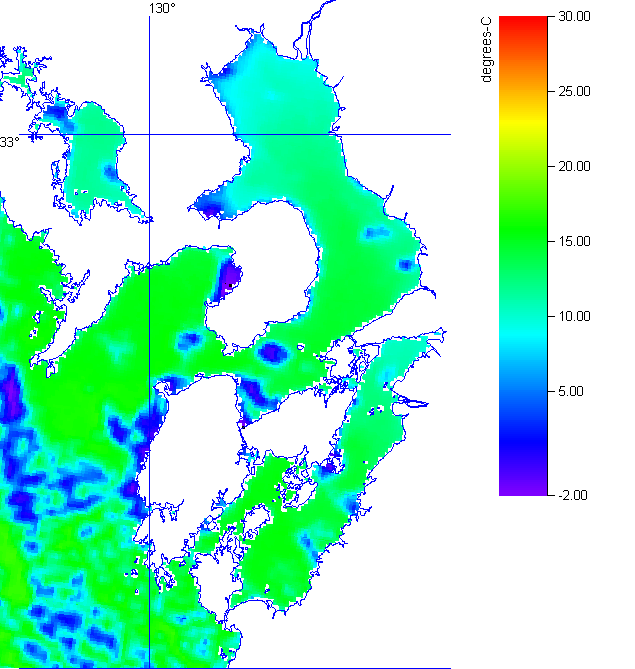Click the 5.00 legend value

571,391
